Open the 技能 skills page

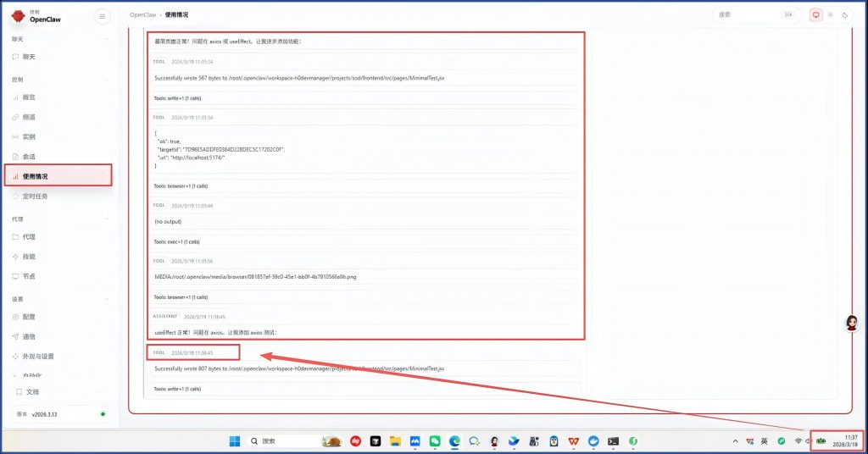point(29,256)
